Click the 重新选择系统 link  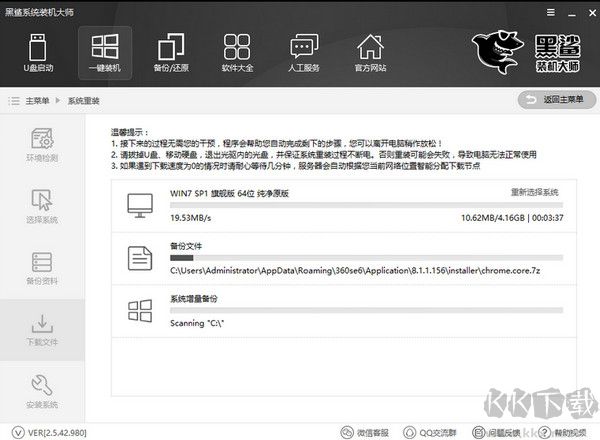point(534,192)
